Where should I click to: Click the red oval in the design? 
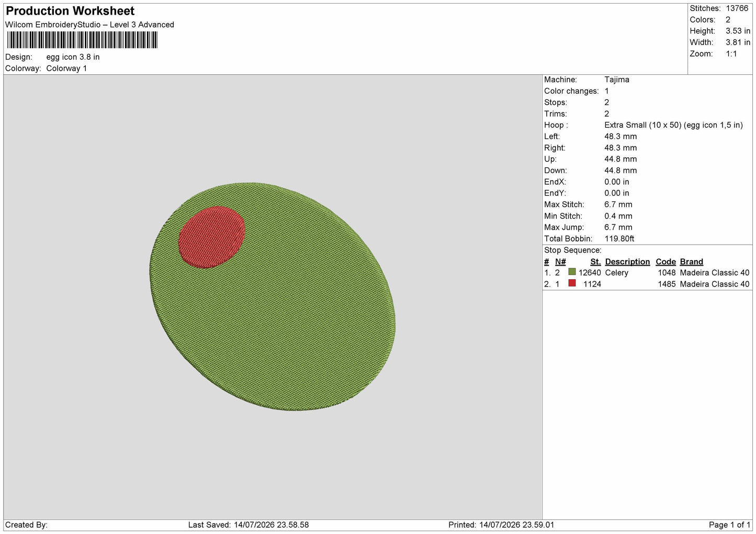pyautogui.click(x=211, y=237)
